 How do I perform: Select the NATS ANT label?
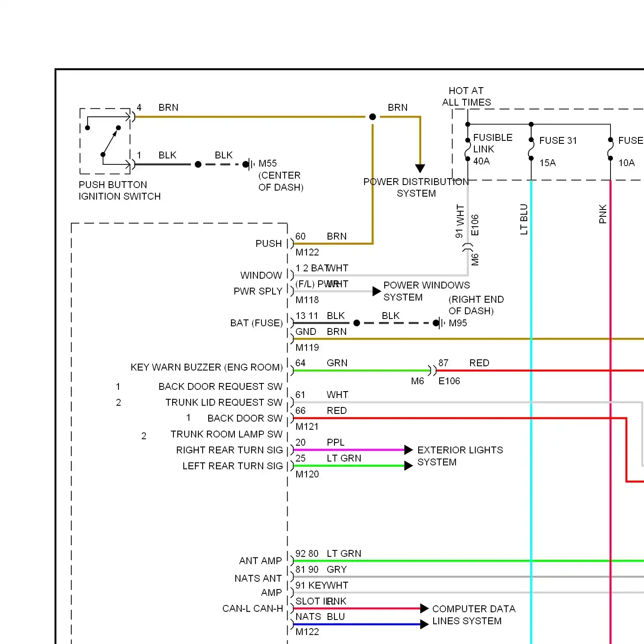click(258, 579)
